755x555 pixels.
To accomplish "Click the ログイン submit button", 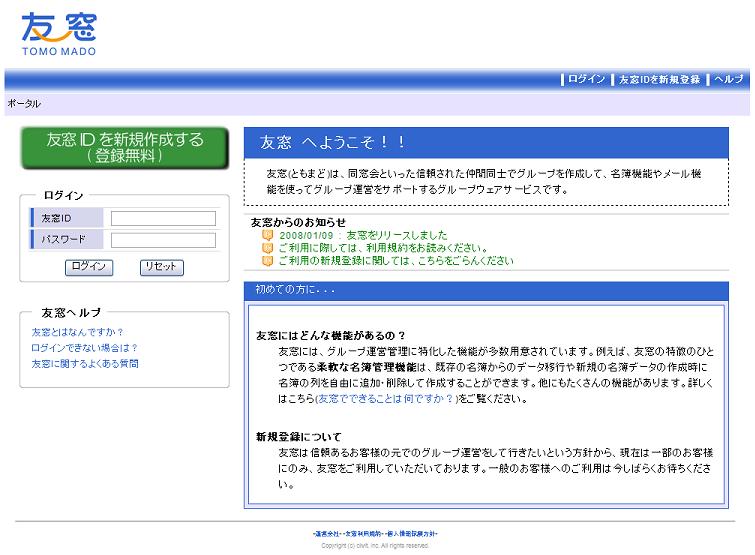I will pyautogui.click(x=89, y=267).
